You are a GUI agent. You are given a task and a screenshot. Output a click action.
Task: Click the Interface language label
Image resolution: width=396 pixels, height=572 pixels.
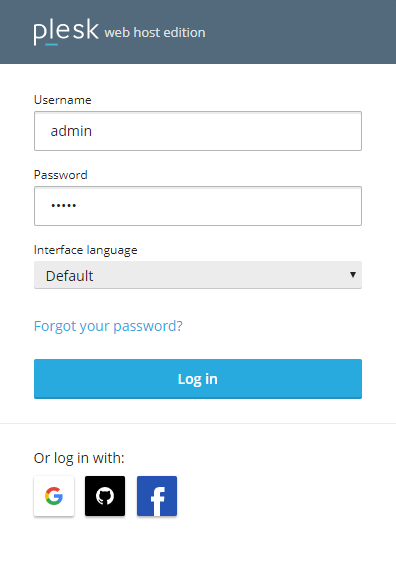(86, 250)
